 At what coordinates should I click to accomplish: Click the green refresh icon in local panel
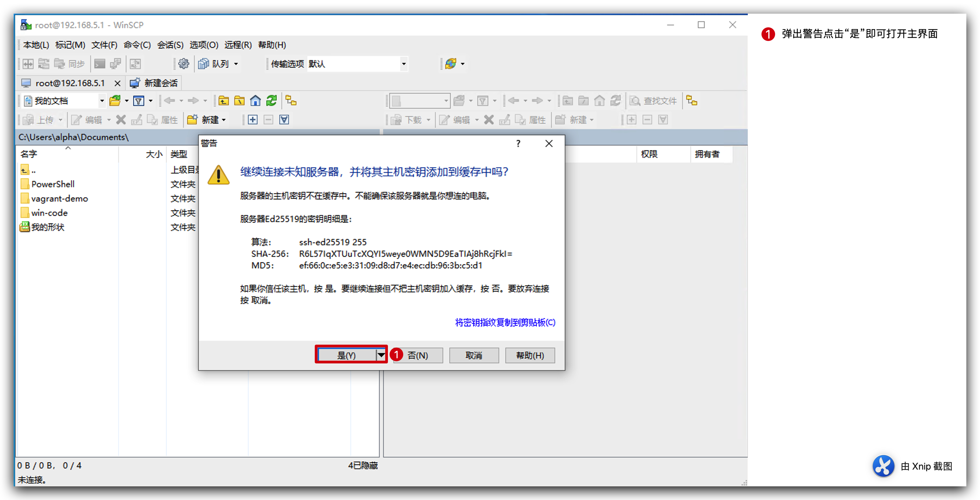pyautogui.click(x=271, y=101)
